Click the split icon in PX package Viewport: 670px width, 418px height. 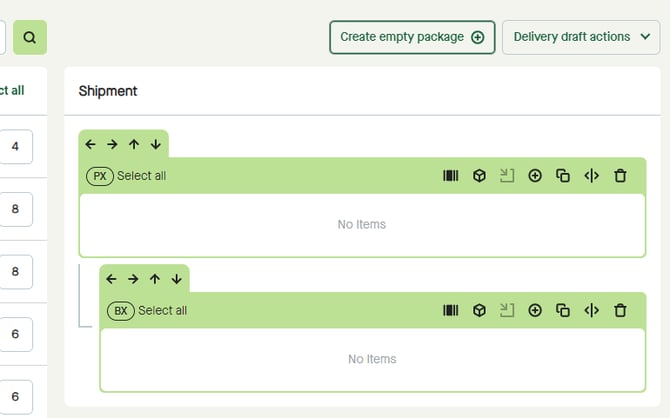591,176
